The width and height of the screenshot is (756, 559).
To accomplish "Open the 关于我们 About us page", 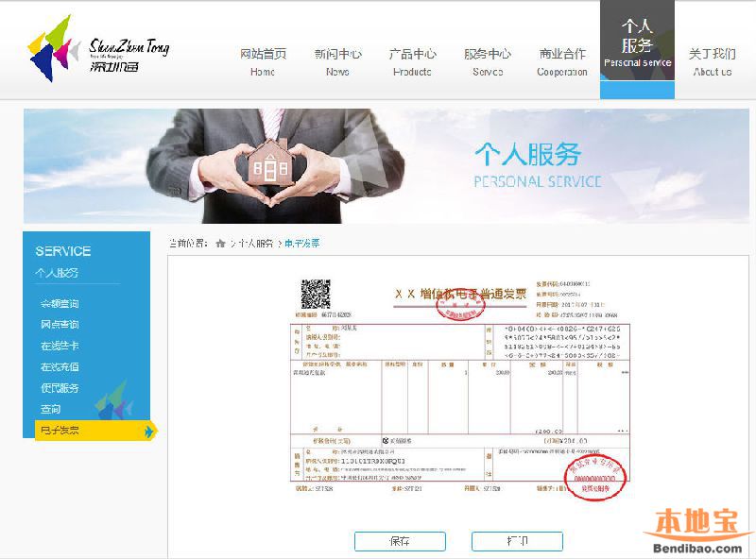I will click(713, 61).
